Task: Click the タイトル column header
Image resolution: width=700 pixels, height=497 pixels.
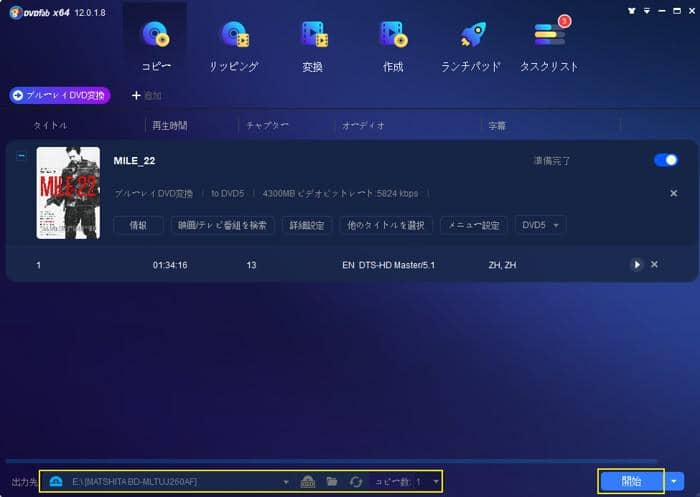Action: coord(50,126)
